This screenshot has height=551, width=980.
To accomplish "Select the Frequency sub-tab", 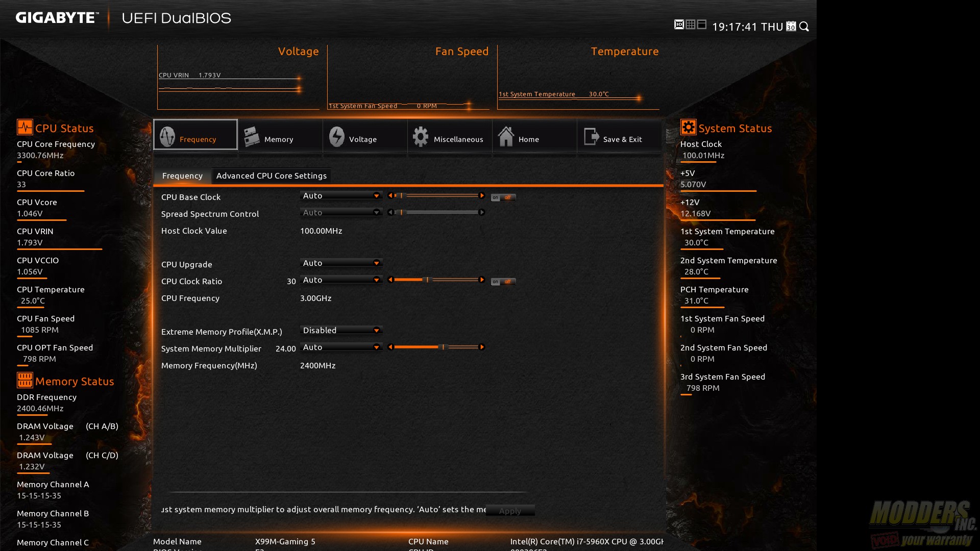I will (182, 176).
